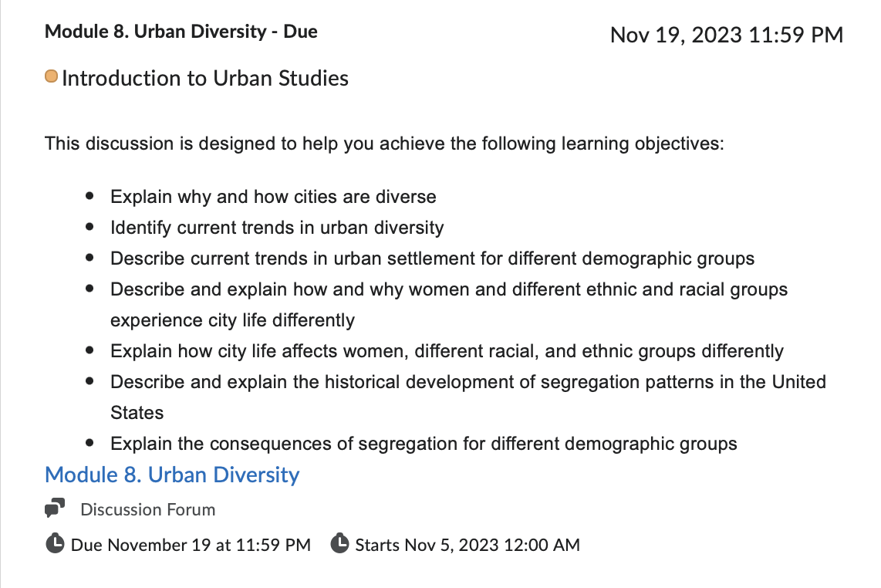881x588 pixels.
Task: Select the Introduction to Urban Studies course name
Action: [205, 78]
